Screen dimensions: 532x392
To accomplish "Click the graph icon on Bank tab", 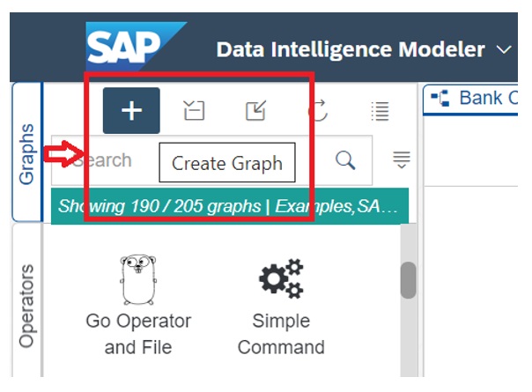I will coord(439,98).
